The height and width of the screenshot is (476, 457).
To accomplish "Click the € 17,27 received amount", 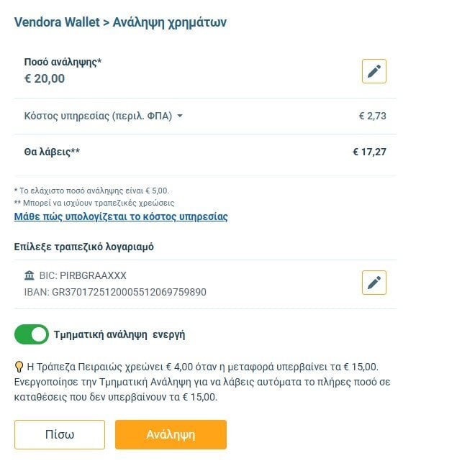I will pos(369,152).
